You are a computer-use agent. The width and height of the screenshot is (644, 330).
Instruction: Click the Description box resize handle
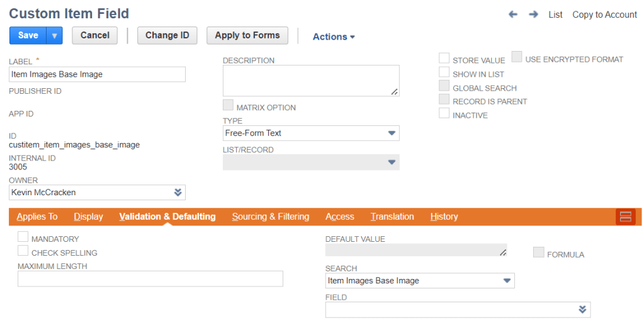(x=394, y=91)
